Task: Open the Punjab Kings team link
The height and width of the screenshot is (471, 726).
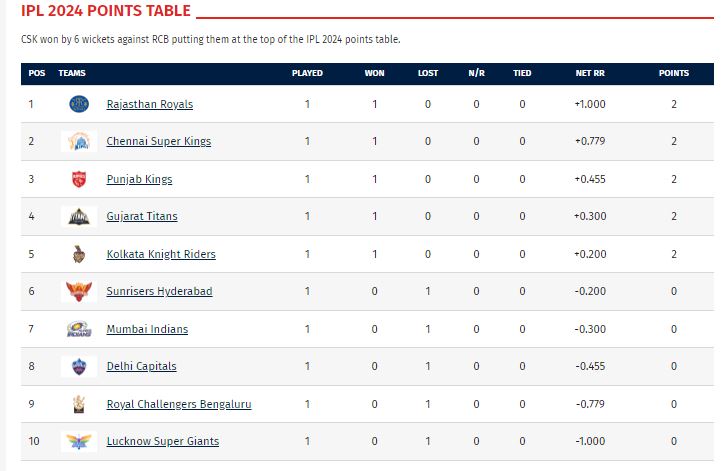Action: click(140, 179)
